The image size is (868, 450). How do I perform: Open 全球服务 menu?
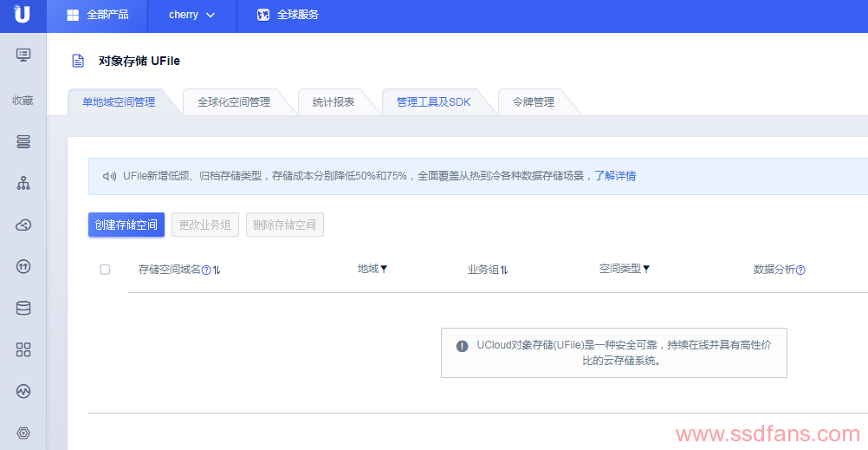tap(288, 15)
